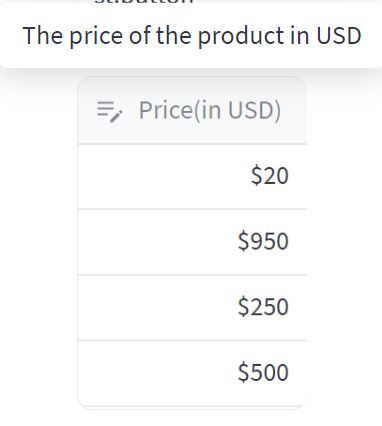Click the digits 250 in the third row
Image resolution: width=382 pixels, height=426 pixels.
click(x=269, y=307)
